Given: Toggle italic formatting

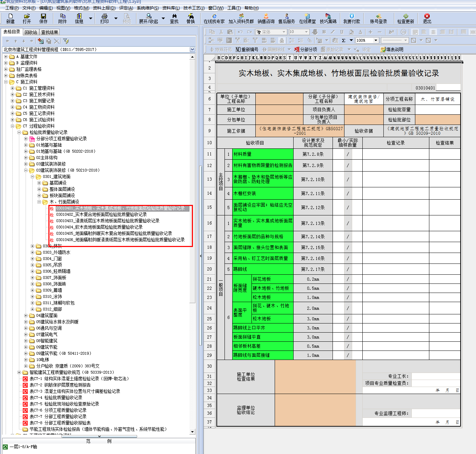Looking at the screenshot, I should point(333,32).
